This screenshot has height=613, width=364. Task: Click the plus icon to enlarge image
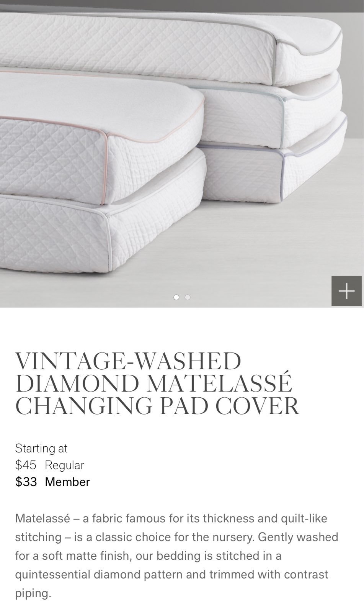pos(346,291)
